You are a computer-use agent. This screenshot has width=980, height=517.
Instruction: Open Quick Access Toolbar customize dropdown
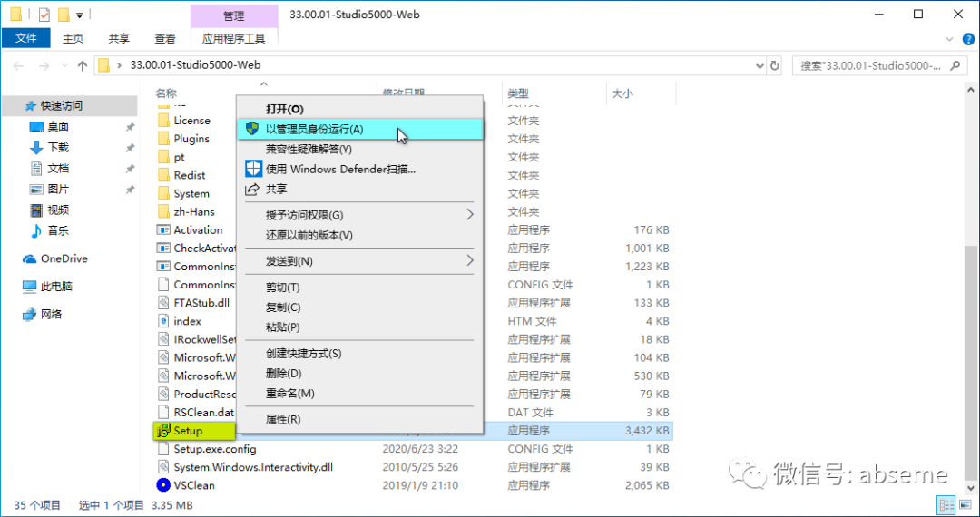pos(79,15)
